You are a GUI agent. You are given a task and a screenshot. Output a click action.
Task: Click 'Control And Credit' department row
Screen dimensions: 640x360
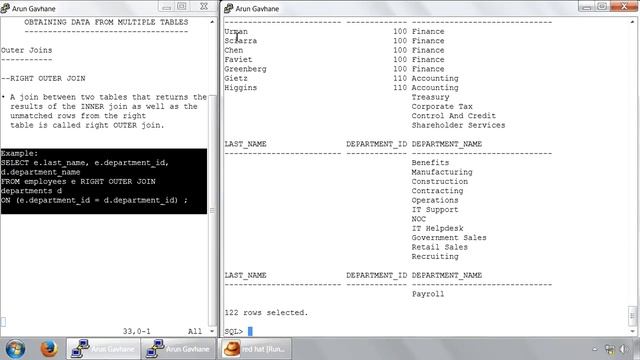tap(454, 116)
